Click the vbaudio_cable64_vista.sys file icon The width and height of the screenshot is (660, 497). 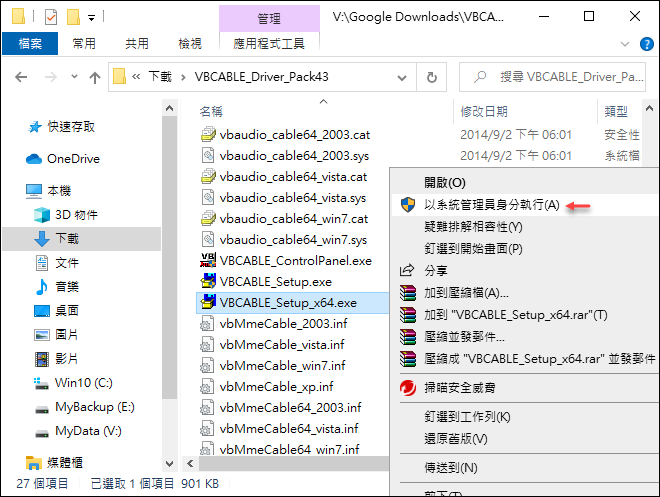[x=208, y=197]
